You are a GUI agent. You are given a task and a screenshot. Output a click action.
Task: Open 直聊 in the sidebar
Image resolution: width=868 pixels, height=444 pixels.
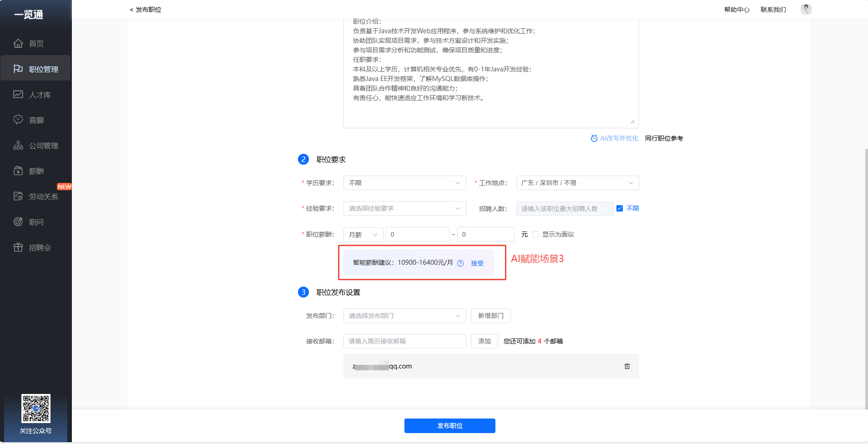(36, 120)
